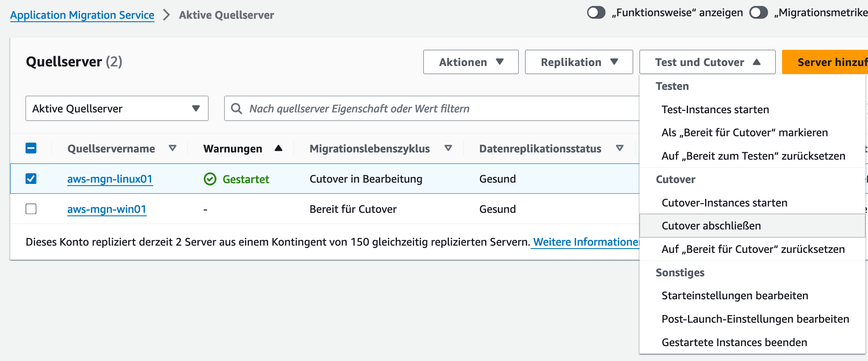Click the green Gestartet status check icon
The width and height of the screenshot is (868, 361).
pos(210,179)
